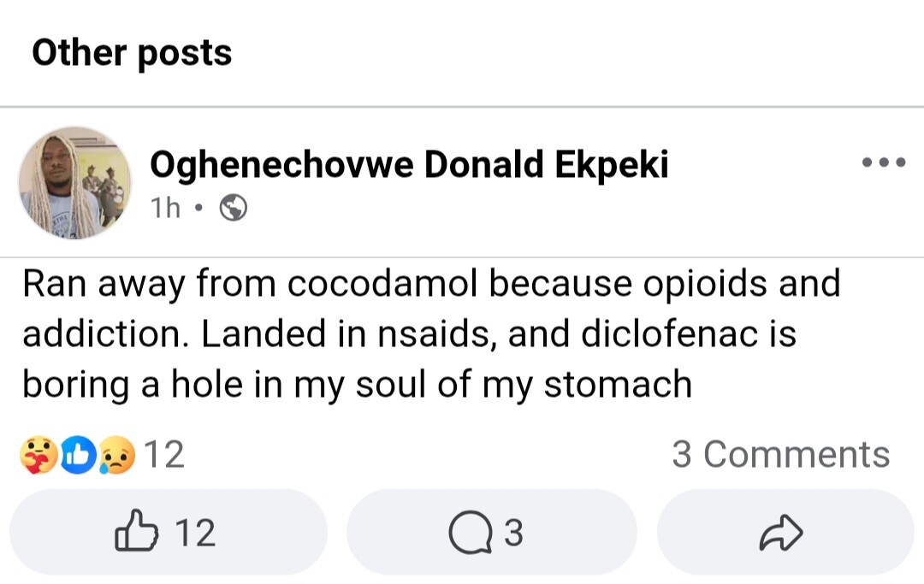Like the post with thumbs-up button
924x584 pixels.
point(136,533)
